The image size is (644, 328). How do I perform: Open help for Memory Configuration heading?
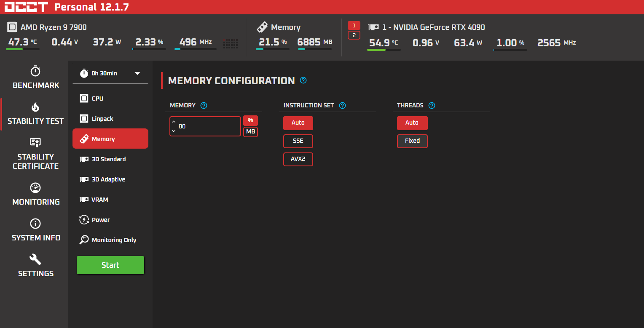tap(303, 80)
